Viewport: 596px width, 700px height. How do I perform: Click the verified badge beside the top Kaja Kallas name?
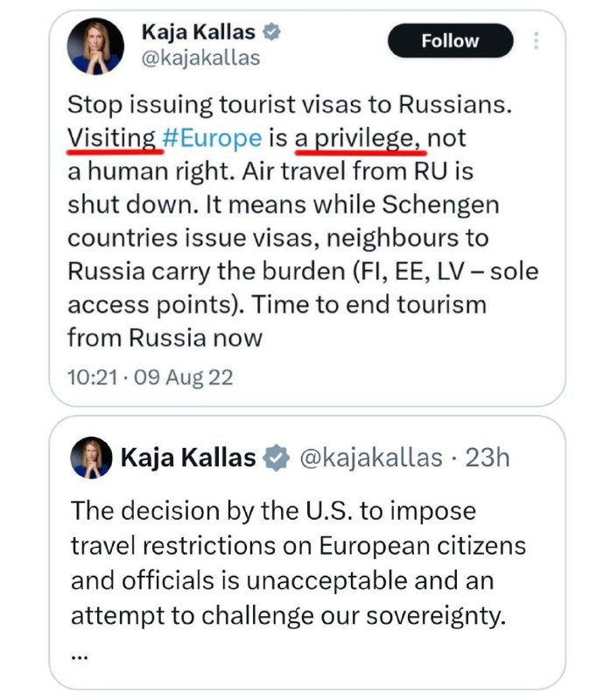[273, 33]
